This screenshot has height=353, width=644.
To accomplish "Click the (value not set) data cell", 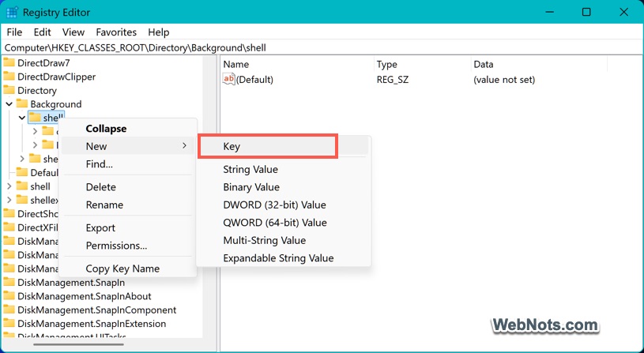I will (x=504, y=79).
